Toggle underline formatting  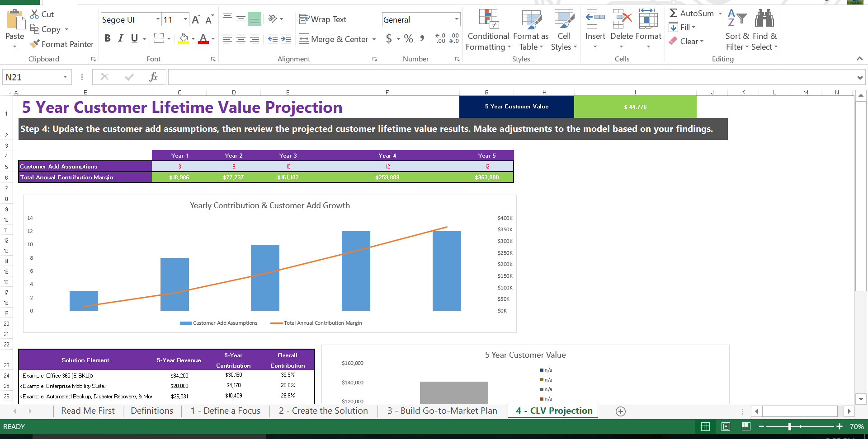(x=134, y=38)
